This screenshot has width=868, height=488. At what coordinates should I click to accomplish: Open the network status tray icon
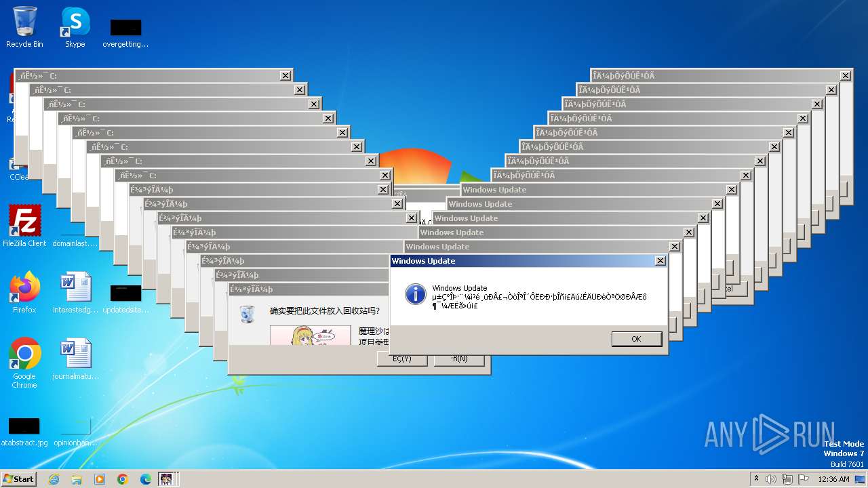788,479
